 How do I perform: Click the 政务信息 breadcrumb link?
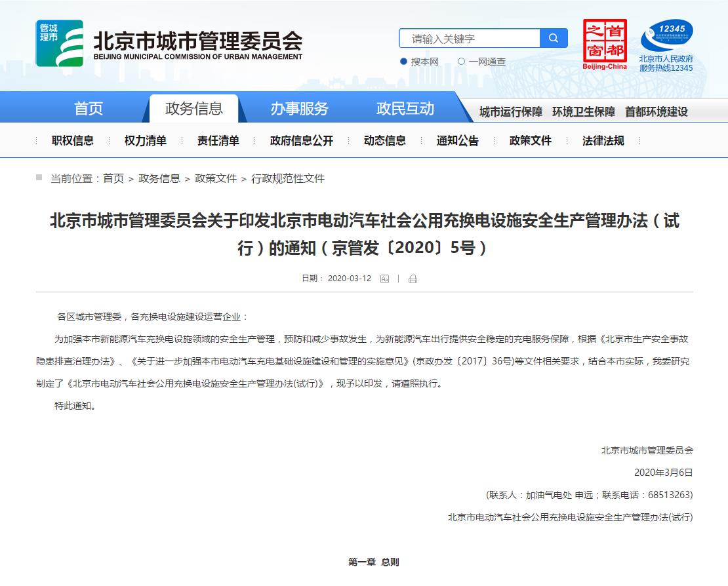click(159, 179)
